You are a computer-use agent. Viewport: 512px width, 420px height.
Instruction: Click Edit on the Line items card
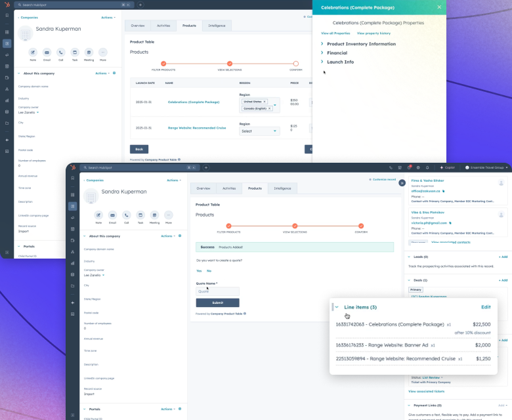tap(486, 307)
